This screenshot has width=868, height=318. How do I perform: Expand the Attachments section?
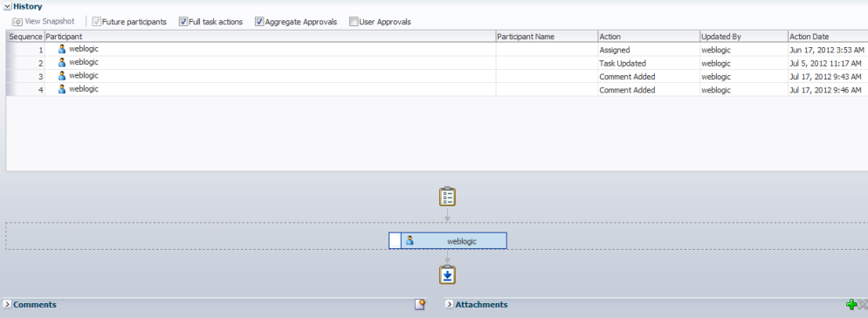pyautogui.click(x=450, y=304)
